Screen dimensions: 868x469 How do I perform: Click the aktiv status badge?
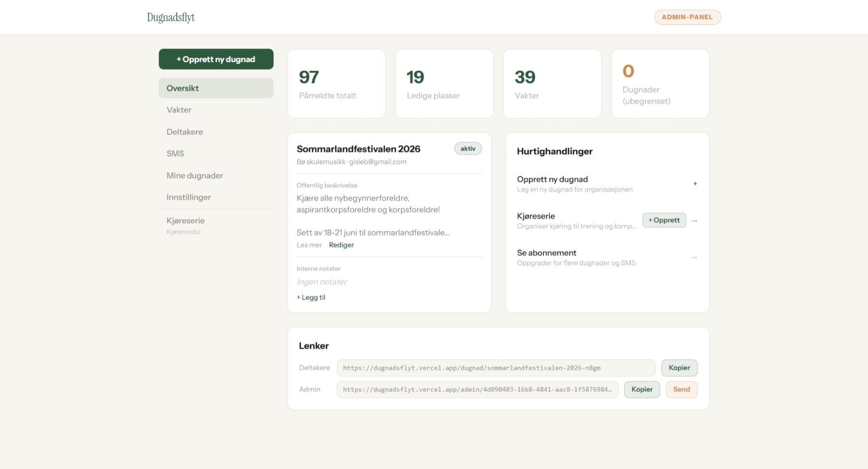point(468,149)
